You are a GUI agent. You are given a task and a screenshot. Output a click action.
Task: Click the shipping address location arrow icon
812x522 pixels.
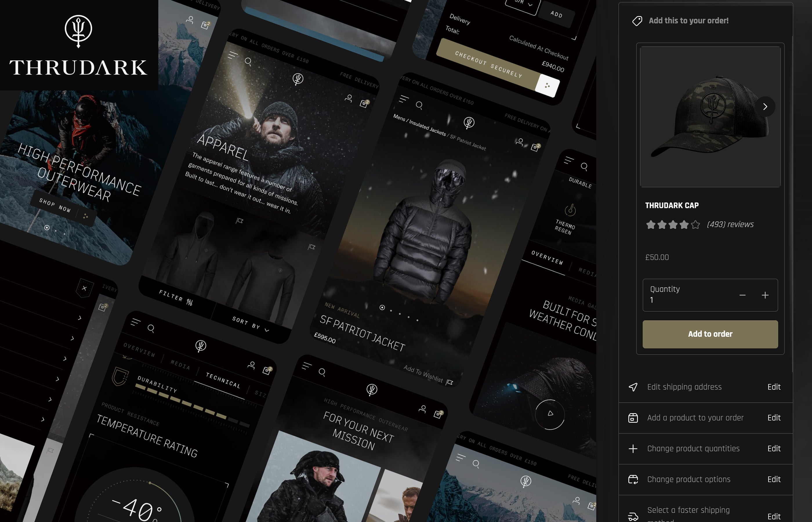[633, 387]
